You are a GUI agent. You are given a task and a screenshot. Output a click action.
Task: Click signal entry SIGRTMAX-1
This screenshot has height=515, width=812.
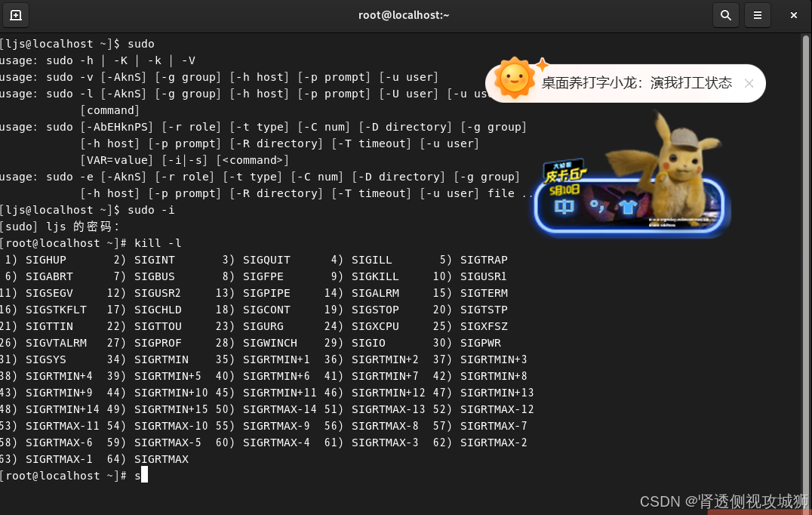click(59, 458)
